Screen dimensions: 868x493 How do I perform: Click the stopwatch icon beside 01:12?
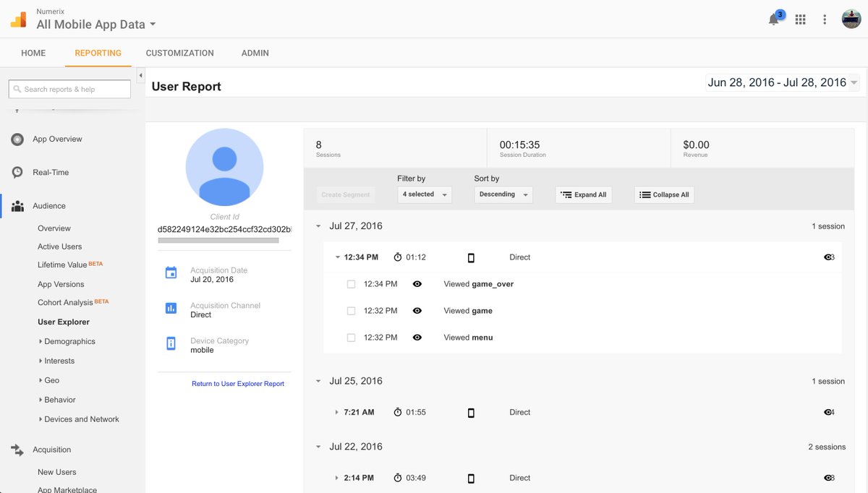tap(398, 257)
